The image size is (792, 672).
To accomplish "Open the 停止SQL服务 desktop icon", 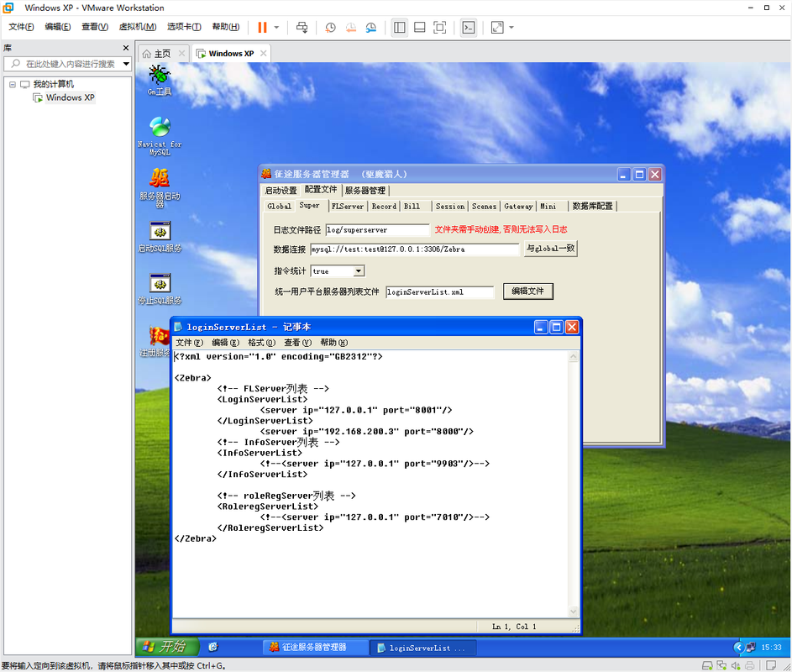I will [x=160, y=290].
